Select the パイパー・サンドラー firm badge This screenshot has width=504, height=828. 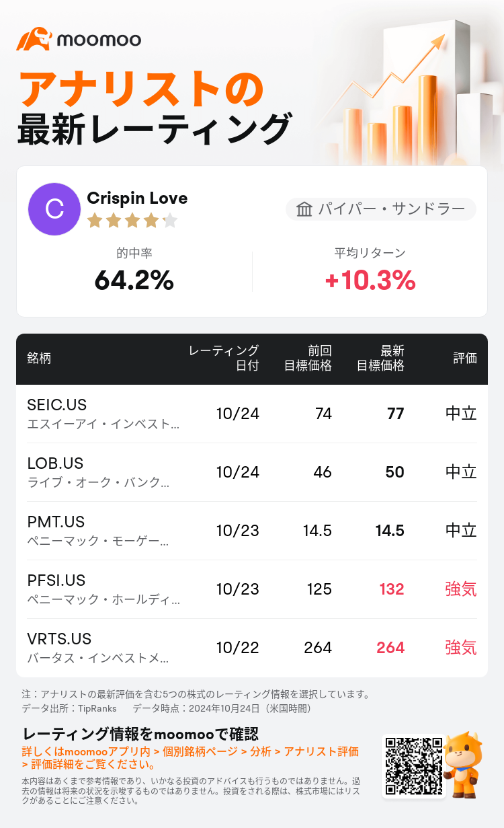[381, 209]
